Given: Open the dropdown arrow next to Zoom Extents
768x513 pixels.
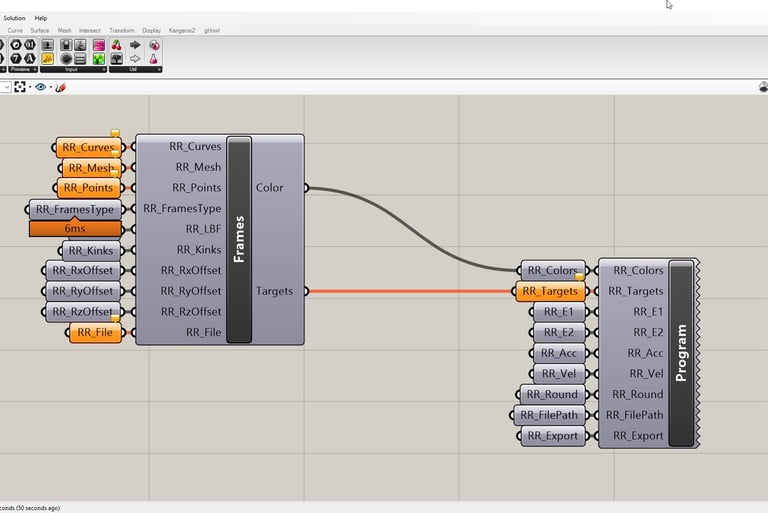Looking at the screenshot, I should click(30, 88).
